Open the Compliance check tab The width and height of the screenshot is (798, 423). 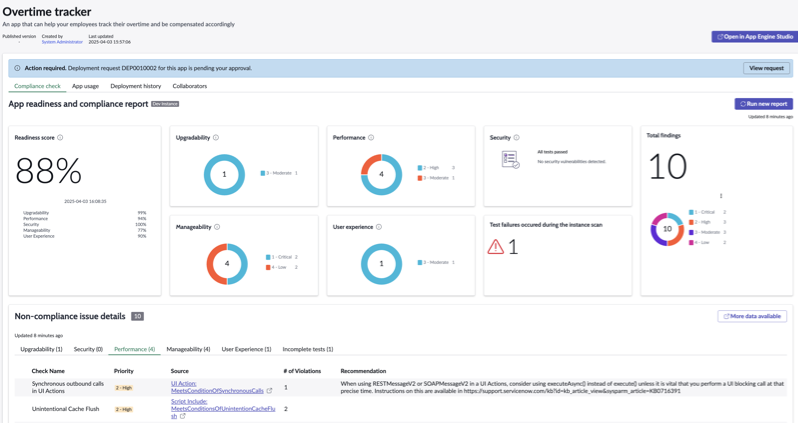coord(37,86)
